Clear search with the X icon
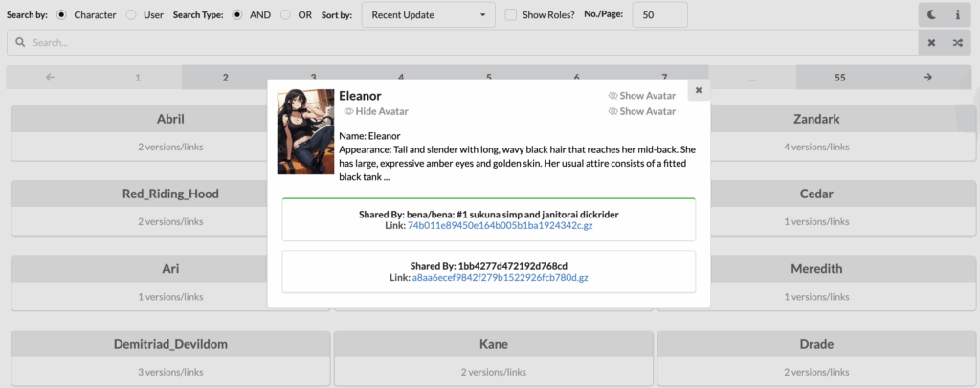The image size is (980, 388). (x=931, y=43)
